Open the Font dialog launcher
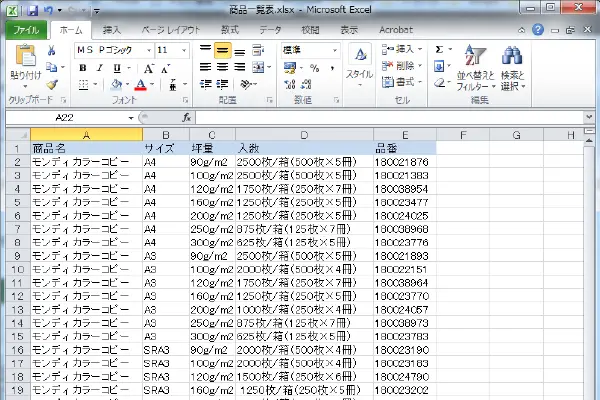The width and height of the screenshot is (600, 400). click(185, 100)
